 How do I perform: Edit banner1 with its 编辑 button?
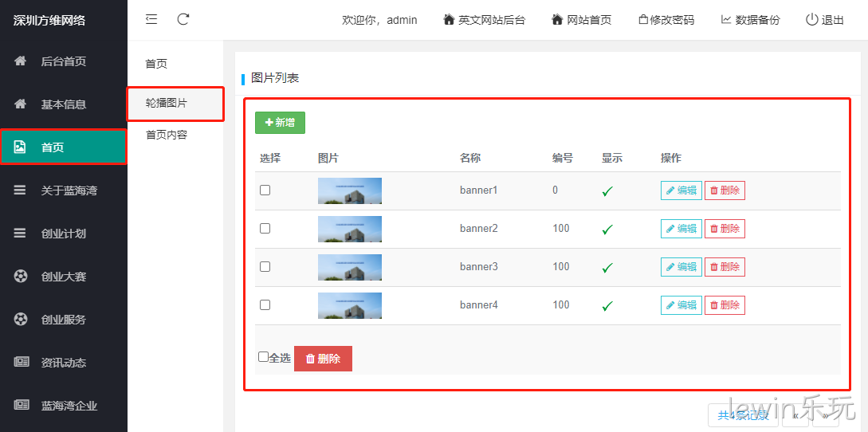pyautogui.click(x=681, y=190)
